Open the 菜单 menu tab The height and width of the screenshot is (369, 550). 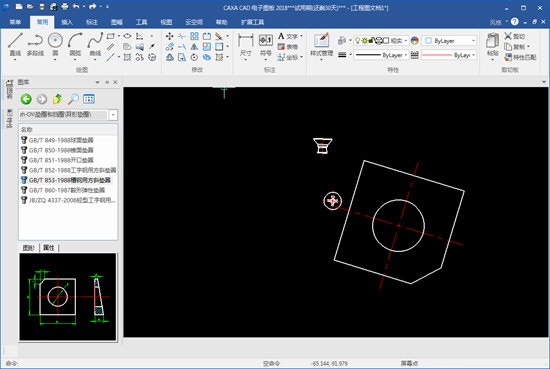pos(15,22)
